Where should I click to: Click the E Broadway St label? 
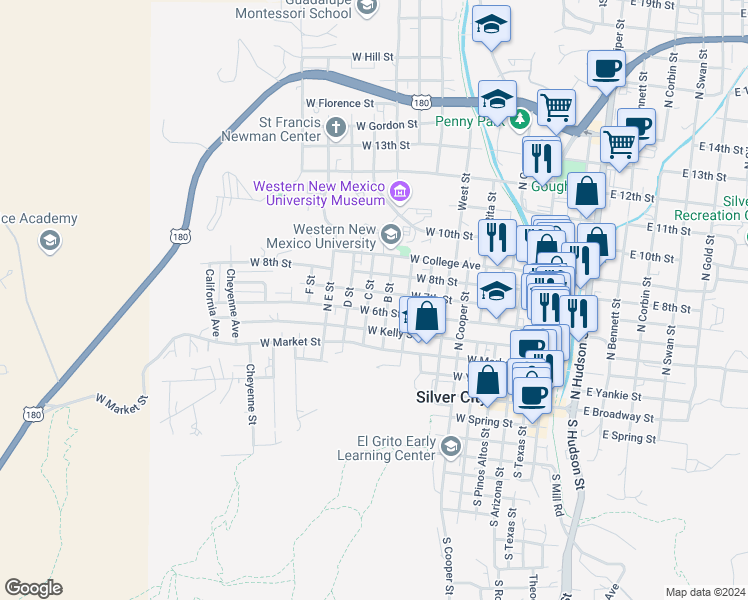(x=618, y=414)
